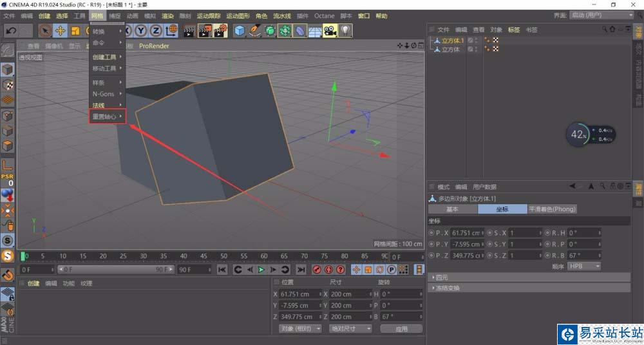Switch to the 基本 tab
The image size is (644, 345).
(452, 209)
